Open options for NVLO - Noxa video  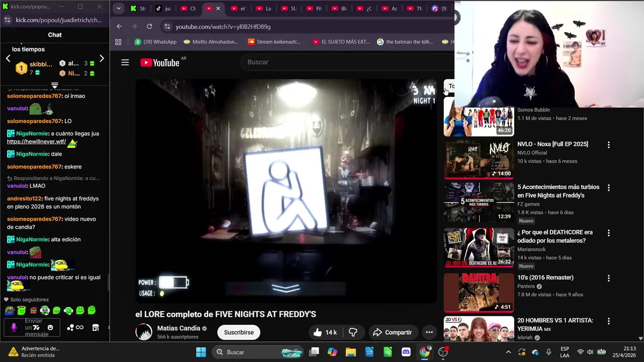[608, 145]
